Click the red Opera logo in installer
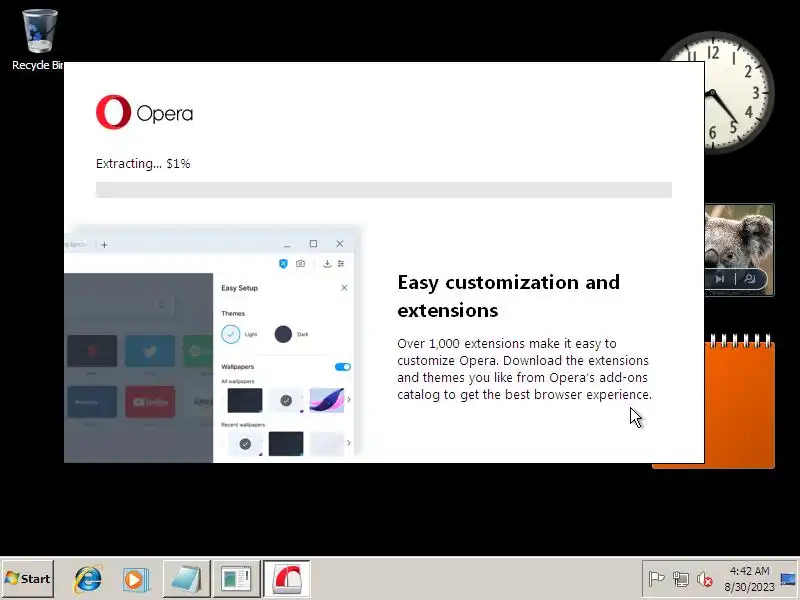The width and height of the screenshot is (800, 600). pyautogui.click(x=113, y=112)
